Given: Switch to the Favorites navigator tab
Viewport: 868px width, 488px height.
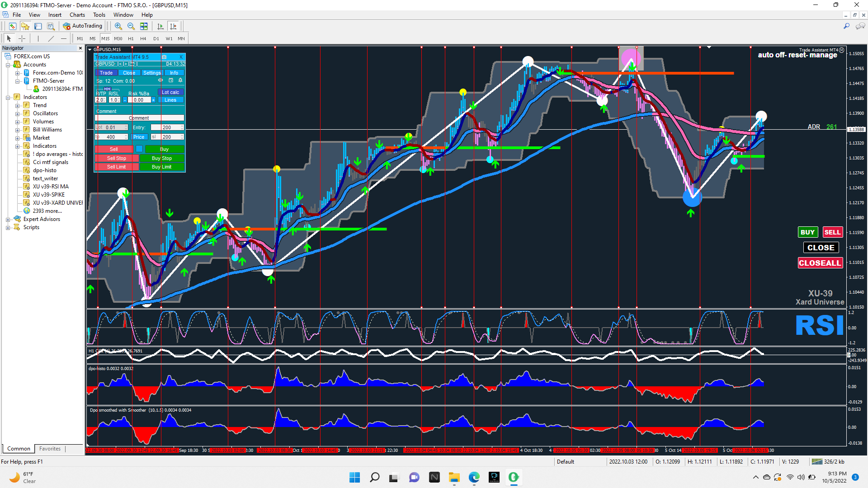Looking at the screenshot, I should pos(50,449).
